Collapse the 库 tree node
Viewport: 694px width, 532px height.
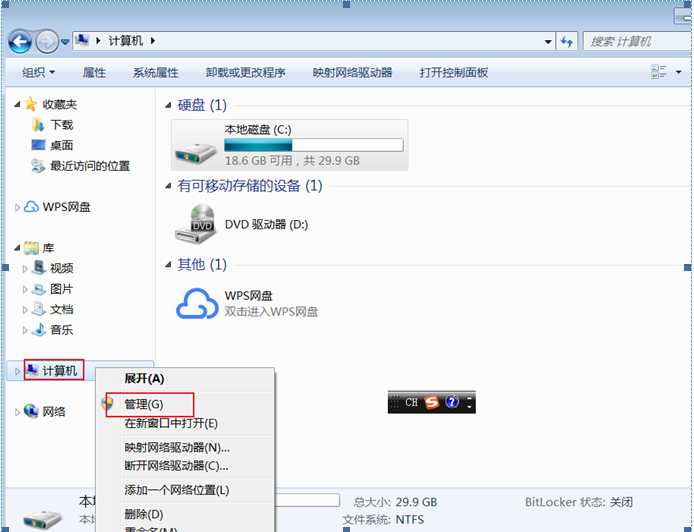17,248
